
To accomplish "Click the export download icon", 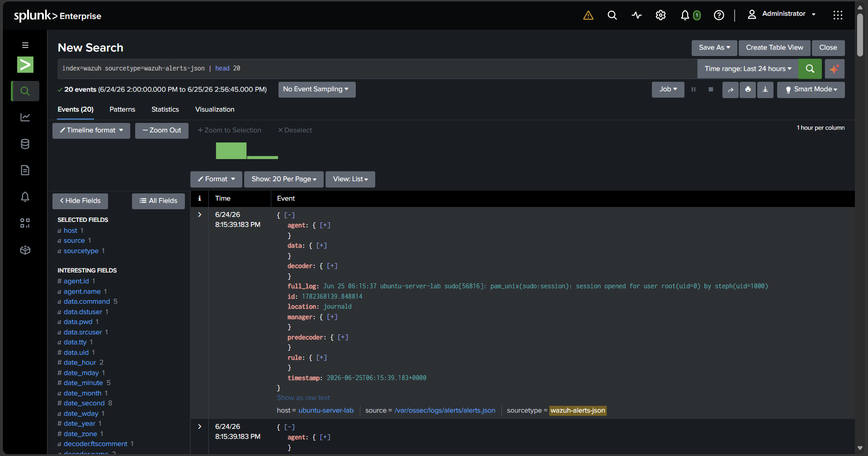I will point(765,90).
